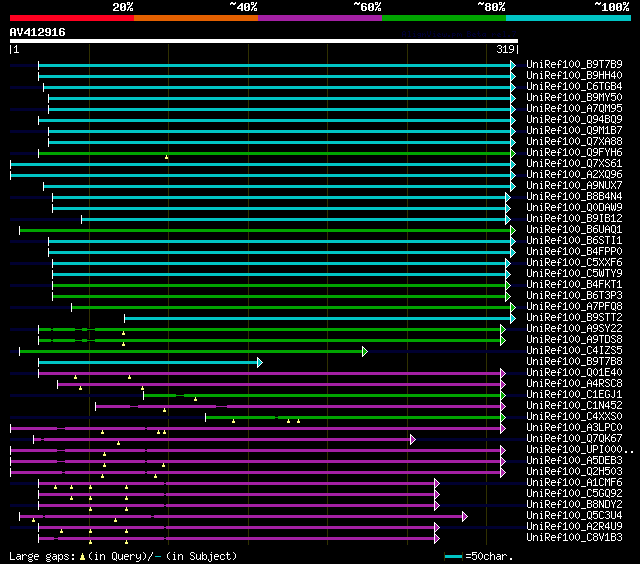640x564 pixels.
Task: Click the AV412916 query sequence name
Action: coord(38,32)
